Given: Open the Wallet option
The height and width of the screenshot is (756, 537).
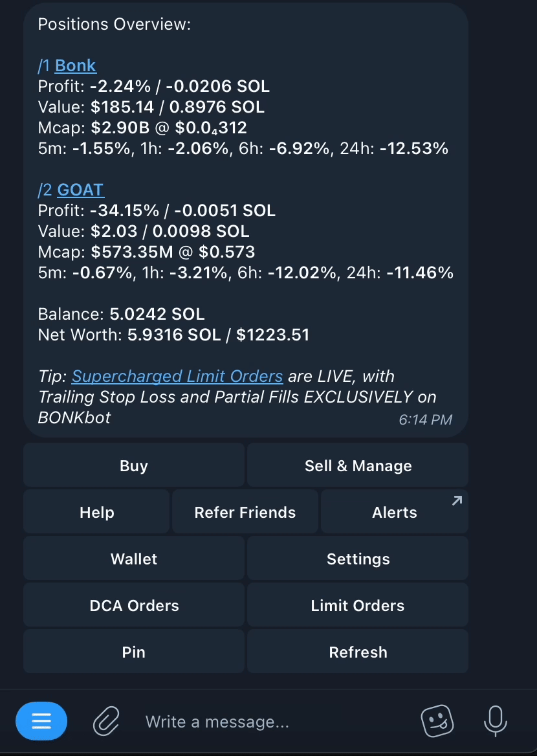Looking at the screenshot, I should point(134,559).
